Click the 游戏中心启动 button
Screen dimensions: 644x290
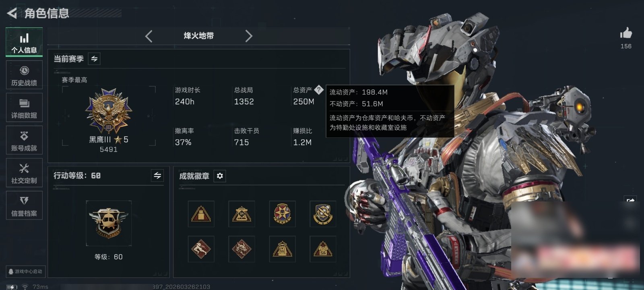point(25,271)
